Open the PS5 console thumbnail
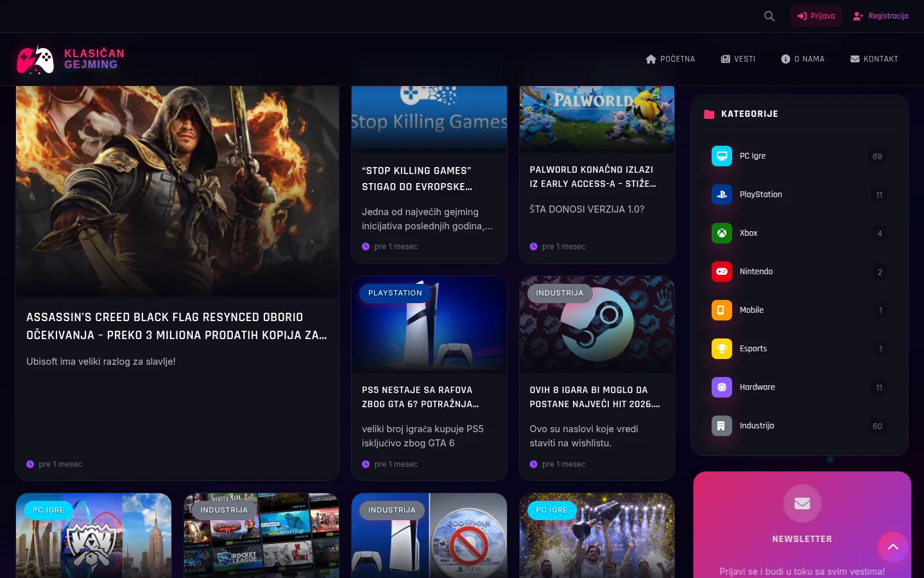The width and height of the screenshot is (924, 578). [429, 325]
